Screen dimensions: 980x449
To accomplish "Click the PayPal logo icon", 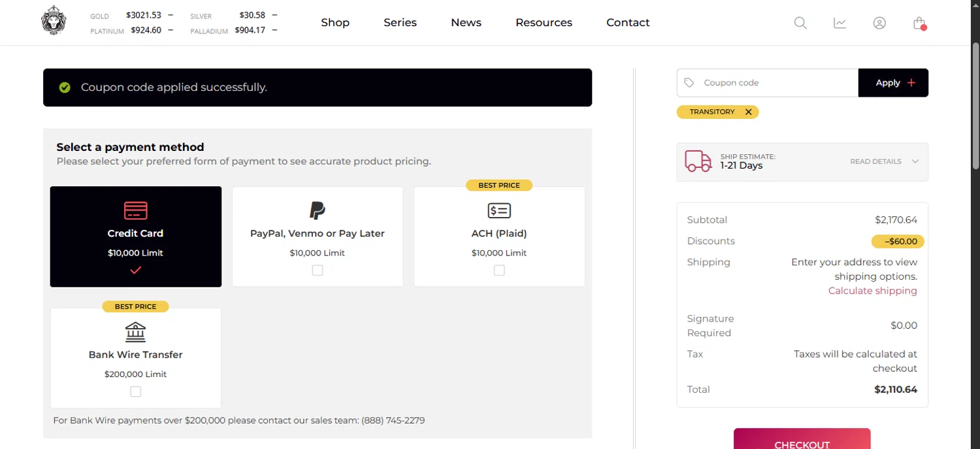I will click(x=318, y=210).
